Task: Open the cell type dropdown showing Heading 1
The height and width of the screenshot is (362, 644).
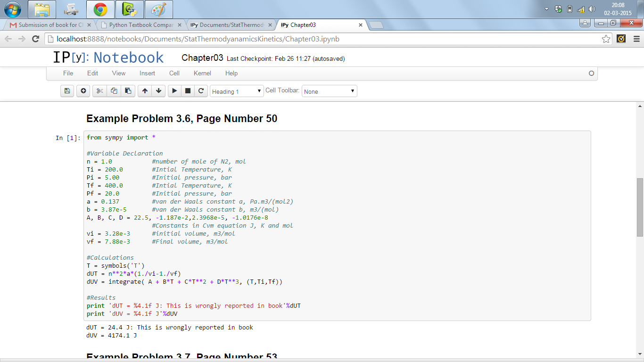Action: click(237, 91)
